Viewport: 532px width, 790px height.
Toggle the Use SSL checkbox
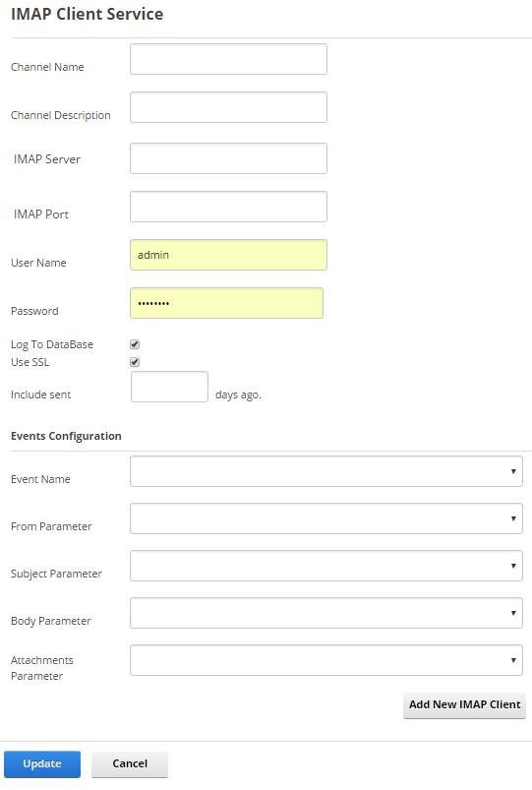tap(135, 362)
